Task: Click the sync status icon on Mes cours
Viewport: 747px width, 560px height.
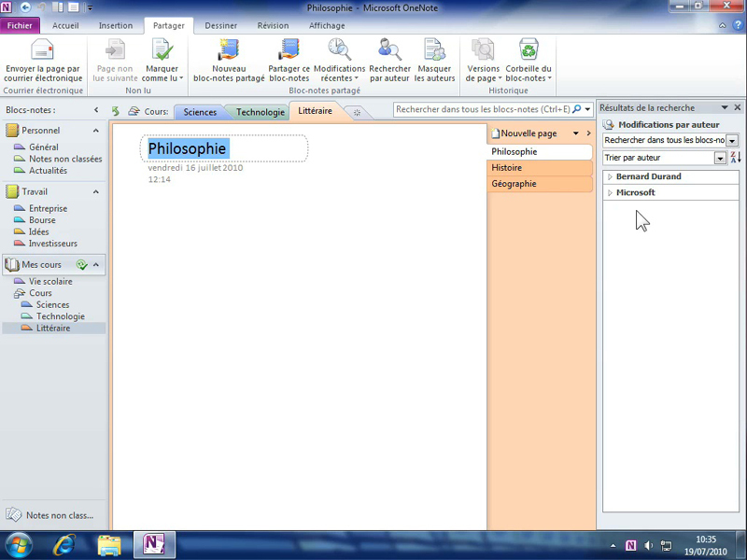Action: (x=82, y=265)
